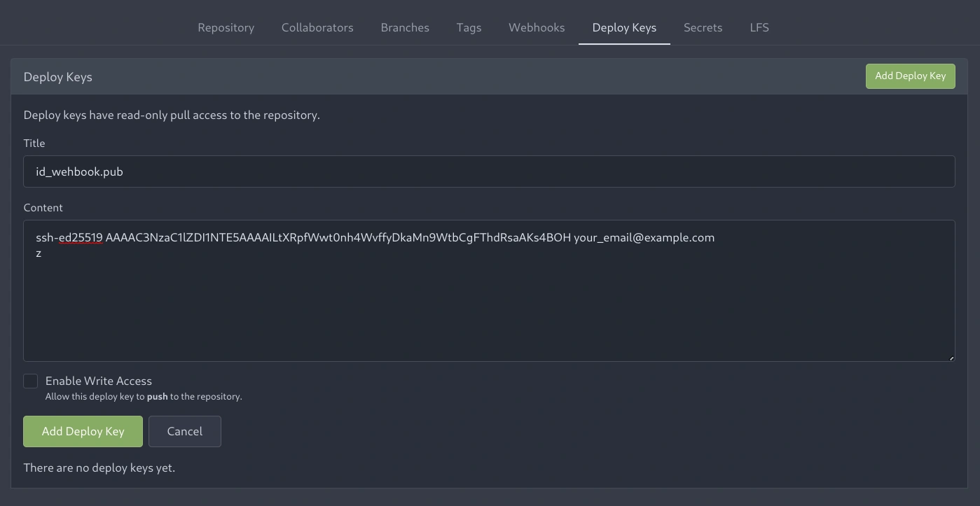Open the Webhooks tab

[x=537, y=27]
